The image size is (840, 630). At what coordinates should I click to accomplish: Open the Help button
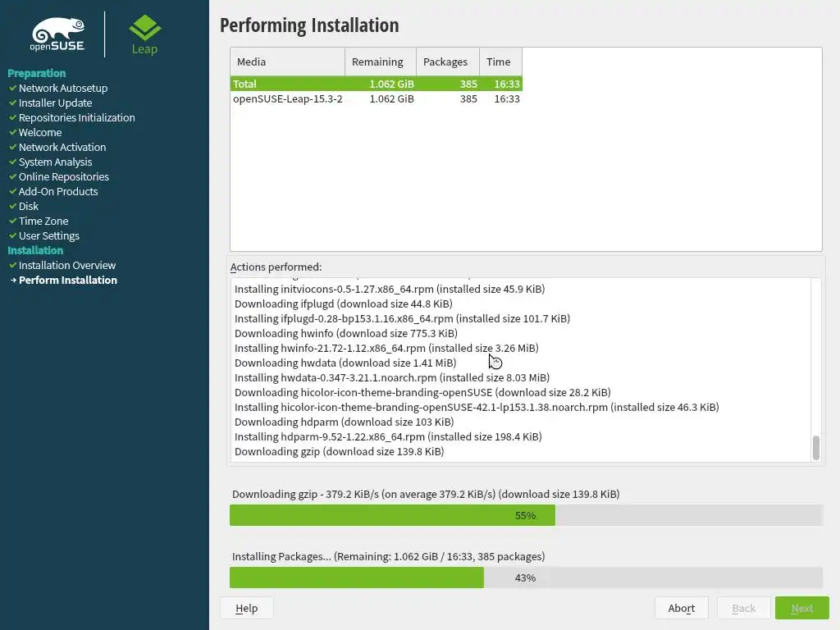(x=246, y=608)
